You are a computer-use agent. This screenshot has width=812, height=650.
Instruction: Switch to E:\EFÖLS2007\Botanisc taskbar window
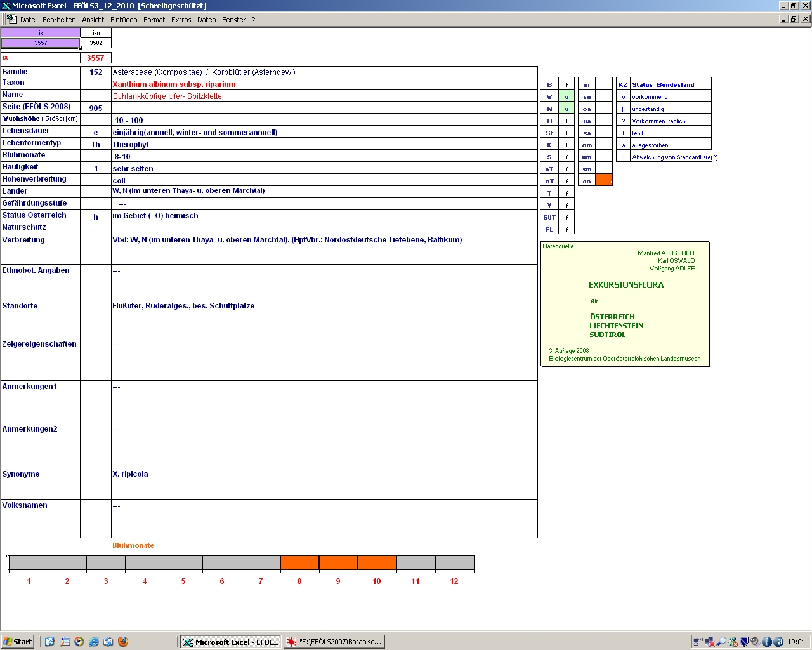coord(334,642)
